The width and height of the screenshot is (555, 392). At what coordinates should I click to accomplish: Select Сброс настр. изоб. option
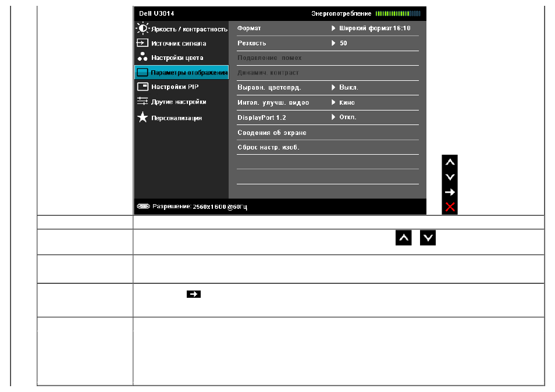[268, 147]
